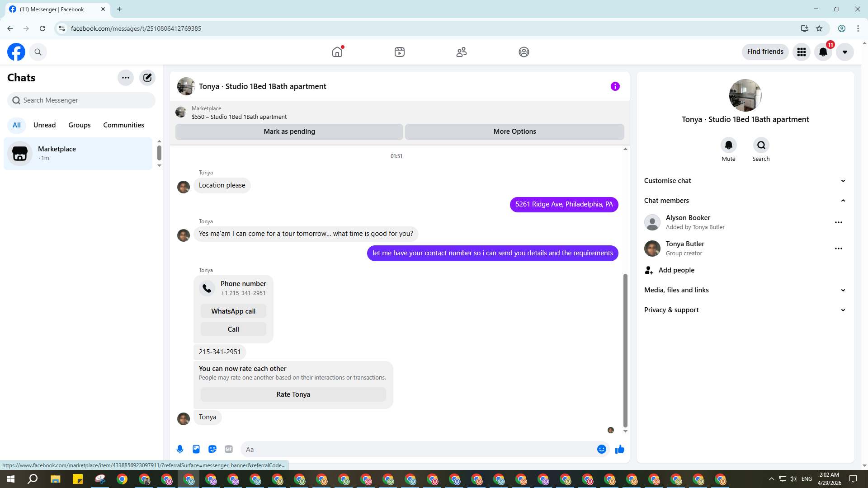Choose a sticker via sticker icon
This screenshot has height=488, width=868.
point(212,449)
